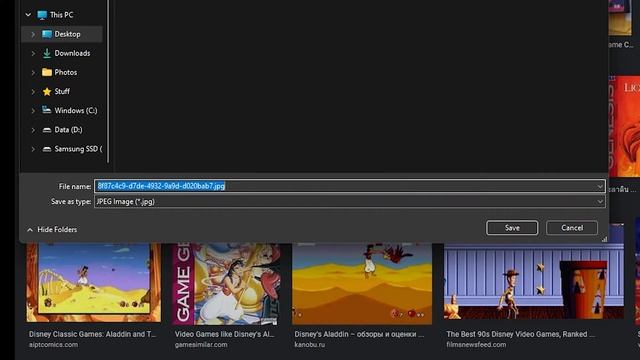Expand the Photos tree node
The width and height of the screenshot is (640, 360).
tap(33, 73)
